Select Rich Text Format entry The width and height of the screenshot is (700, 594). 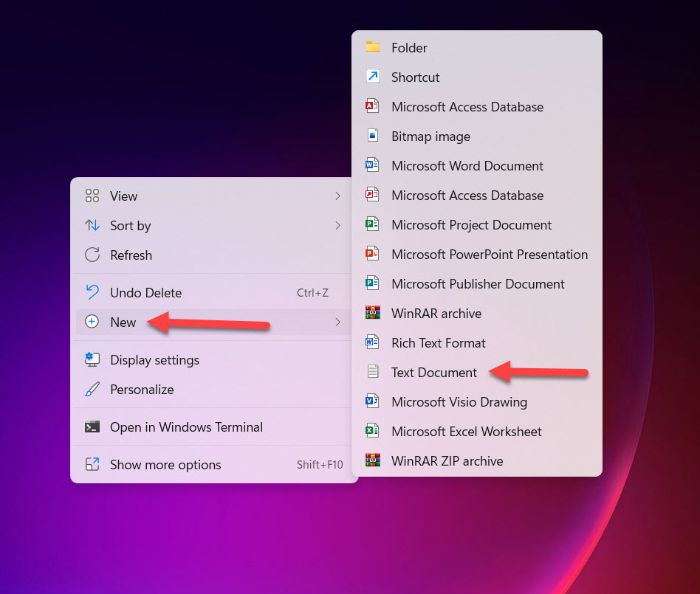[438, 343]
